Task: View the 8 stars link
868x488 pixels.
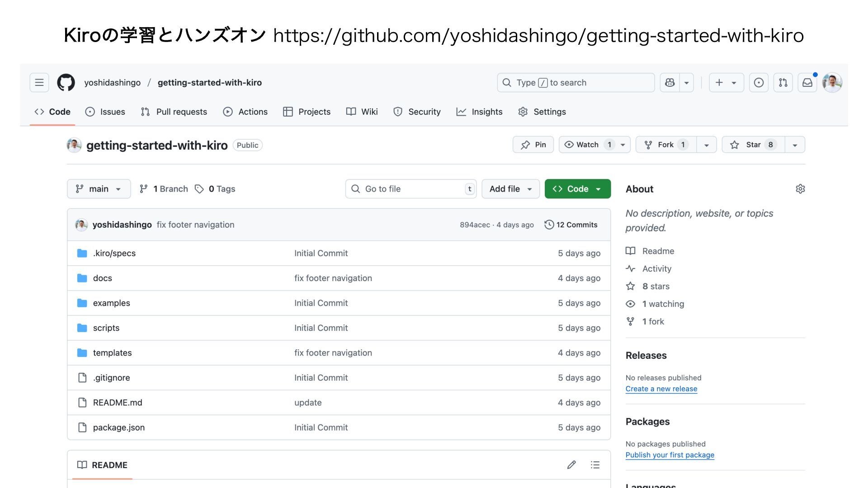Action: [648, 286]
